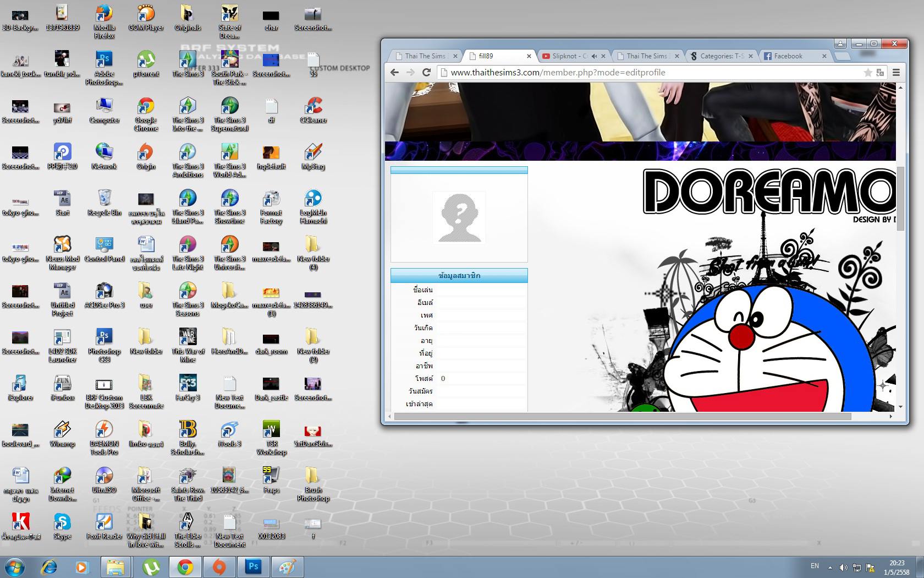Mute audio on Slipknot tab
924x578 pixels.
pyautogui.click(x=594, y=56)
